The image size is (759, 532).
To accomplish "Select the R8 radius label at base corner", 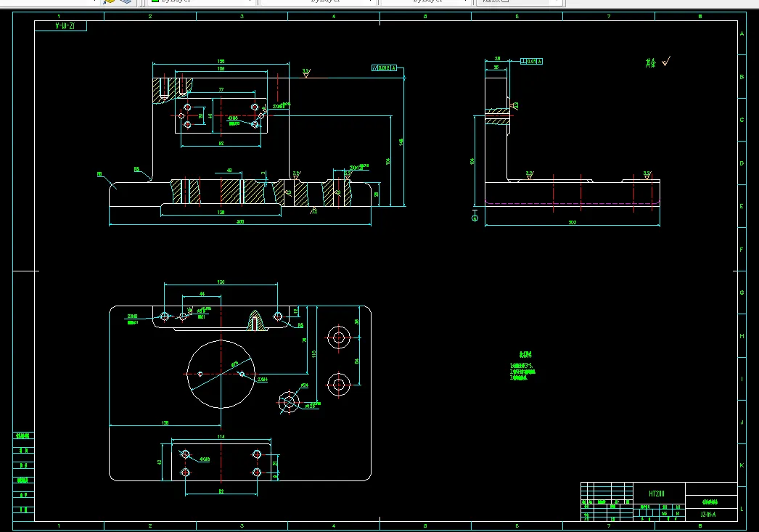I will [99, 174].
